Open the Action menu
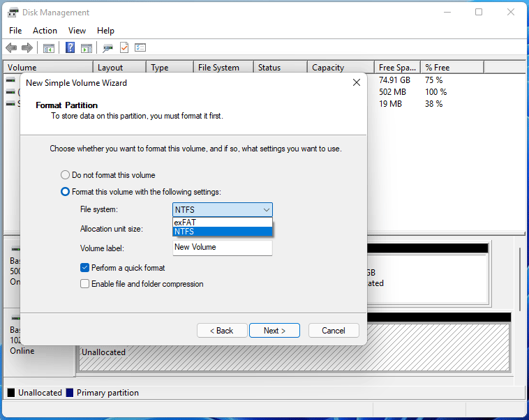529x420 pixels. click(45, 31)
